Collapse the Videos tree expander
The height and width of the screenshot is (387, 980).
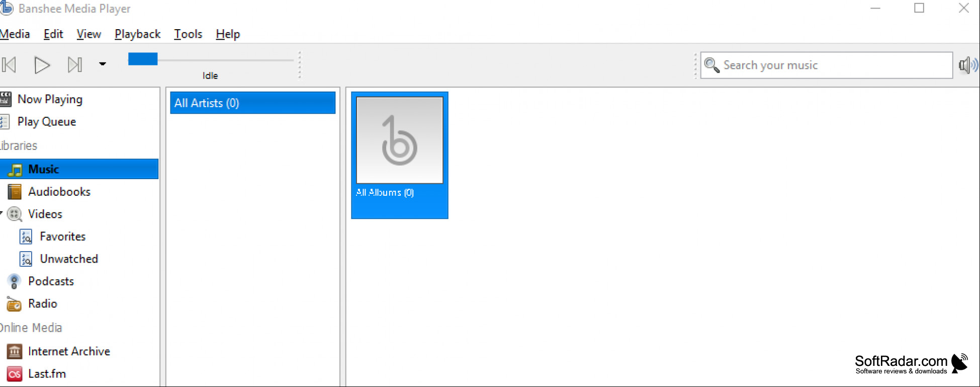coord(2,213)
